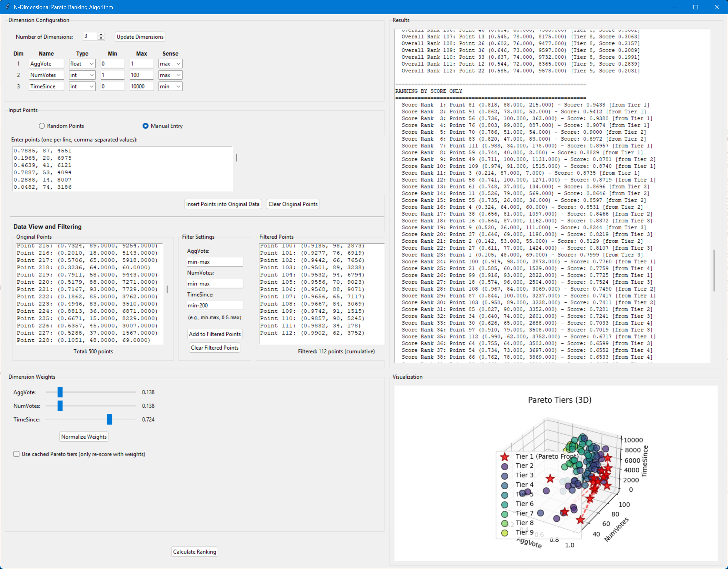
Task: Click the Tier 2 legend circle marker
Action: click(x=505, y=466)
